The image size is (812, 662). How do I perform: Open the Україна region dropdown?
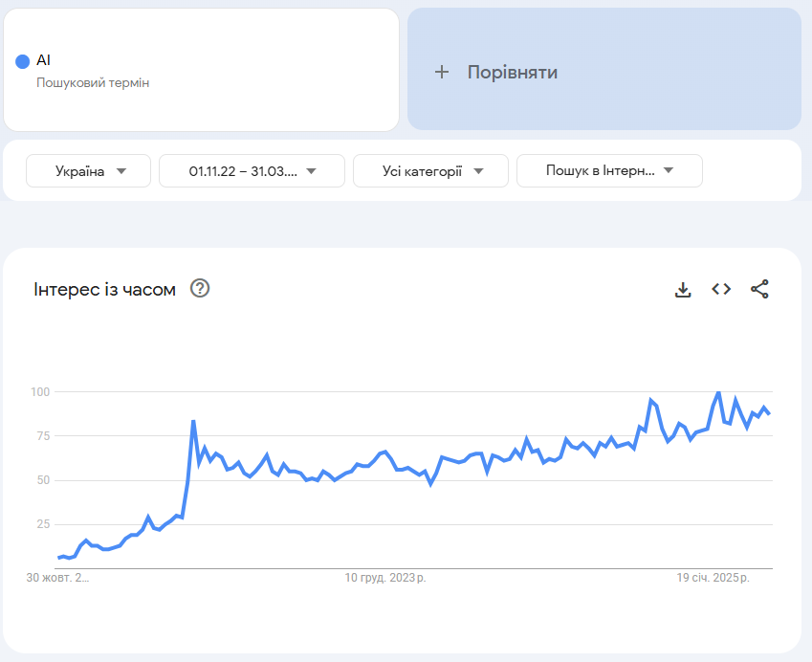click(x=89, y=171)
